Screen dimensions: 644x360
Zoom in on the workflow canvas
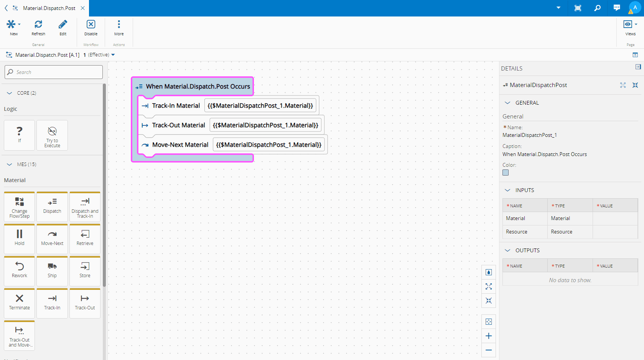tap(488, 336)
